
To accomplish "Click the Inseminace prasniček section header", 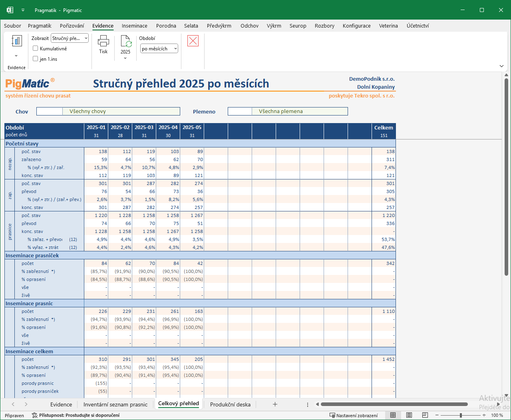I will point(32,255).
